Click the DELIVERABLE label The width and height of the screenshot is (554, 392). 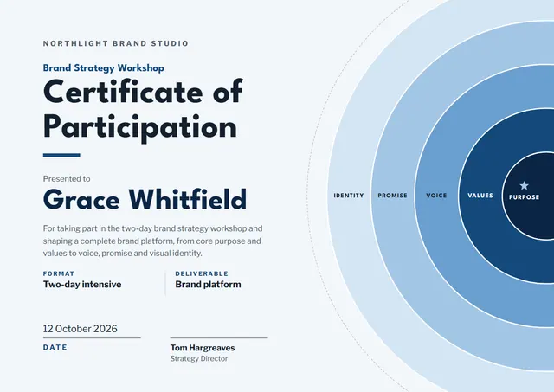202,273
